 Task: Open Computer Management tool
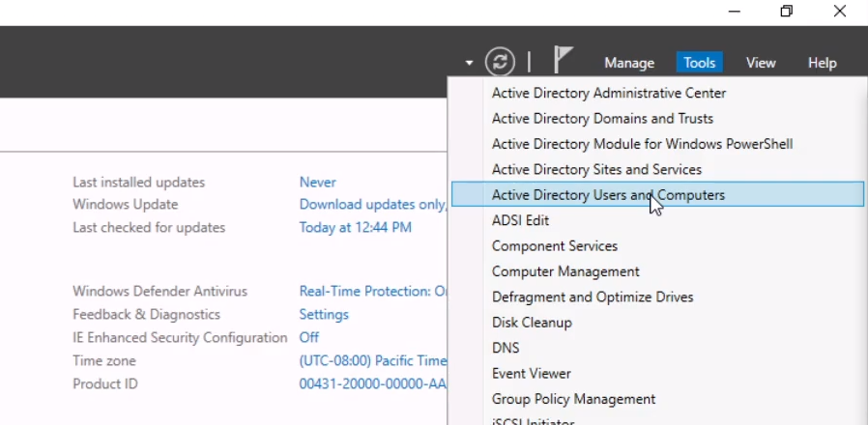pyautogui.click(x=565, y=271)
